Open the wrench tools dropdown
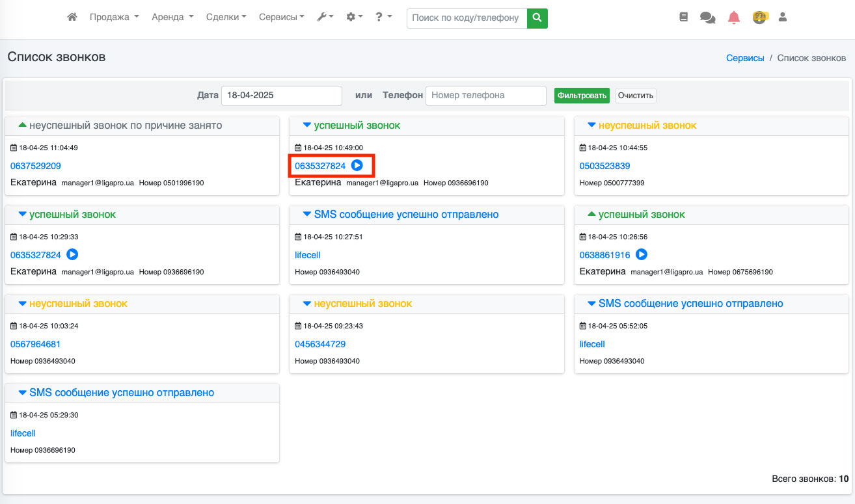The image size is (855, 504). pos(325,18)
